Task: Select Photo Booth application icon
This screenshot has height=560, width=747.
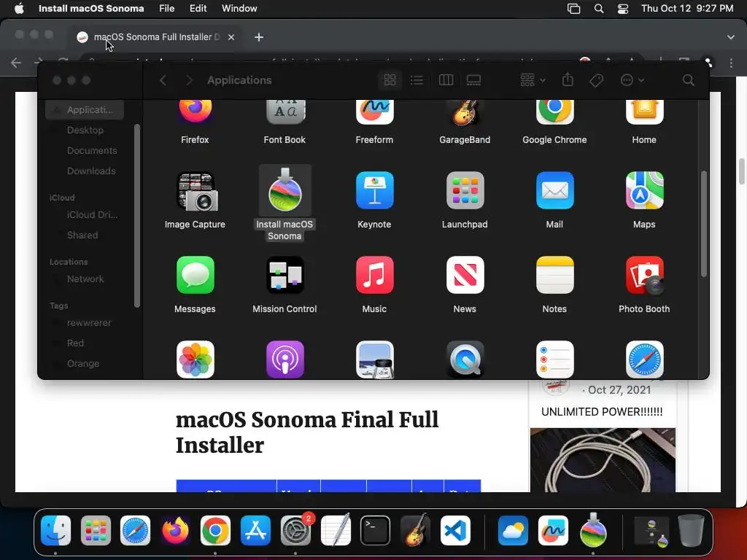Action: point(645,275)
